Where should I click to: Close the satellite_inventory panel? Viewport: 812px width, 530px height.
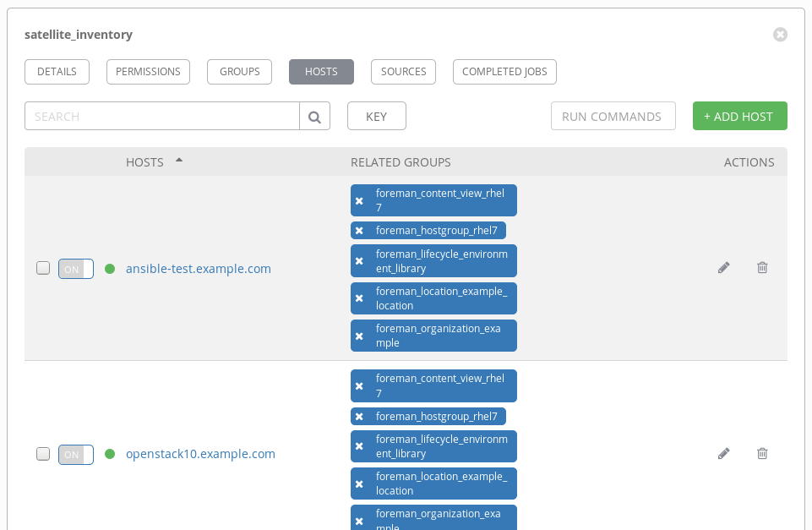pyautogui.click(x=780, y=35)
